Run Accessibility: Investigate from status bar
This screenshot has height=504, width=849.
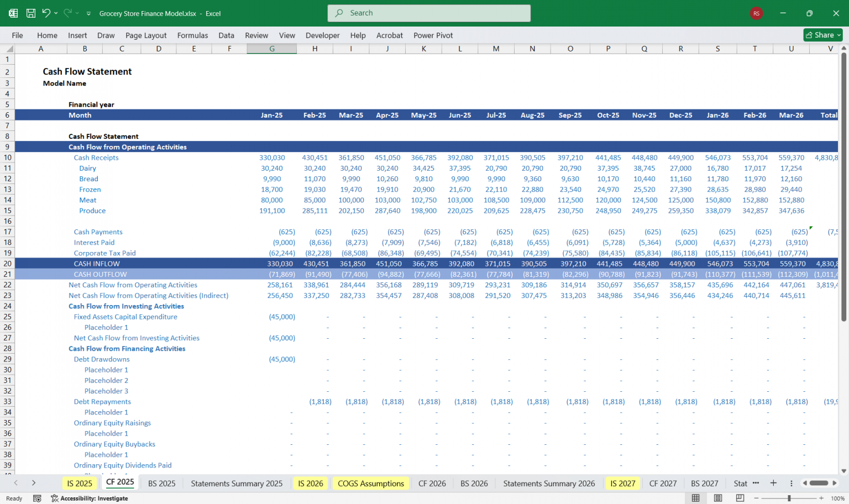tap(88, 498)
